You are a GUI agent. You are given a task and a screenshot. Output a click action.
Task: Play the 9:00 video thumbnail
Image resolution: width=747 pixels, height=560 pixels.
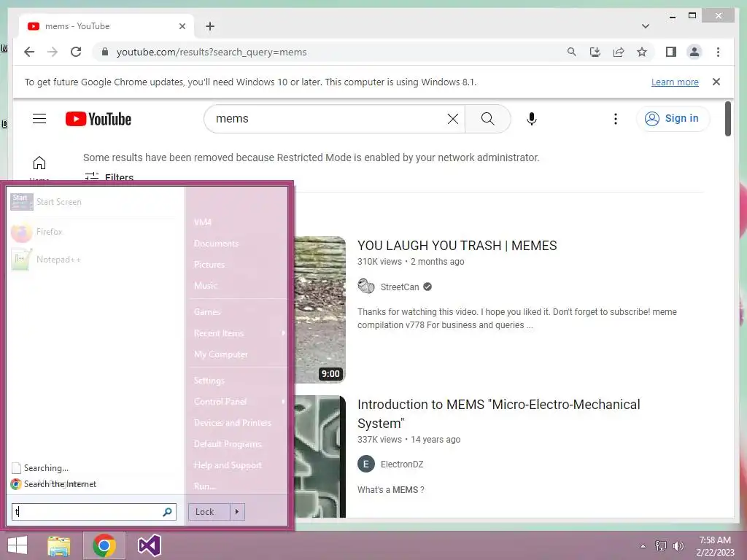[320, 309]
